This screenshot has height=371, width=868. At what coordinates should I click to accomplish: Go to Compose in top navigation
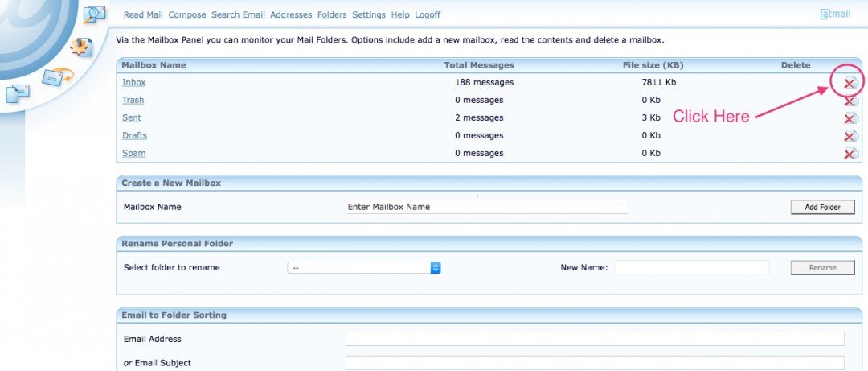click(x=187, y=15)
